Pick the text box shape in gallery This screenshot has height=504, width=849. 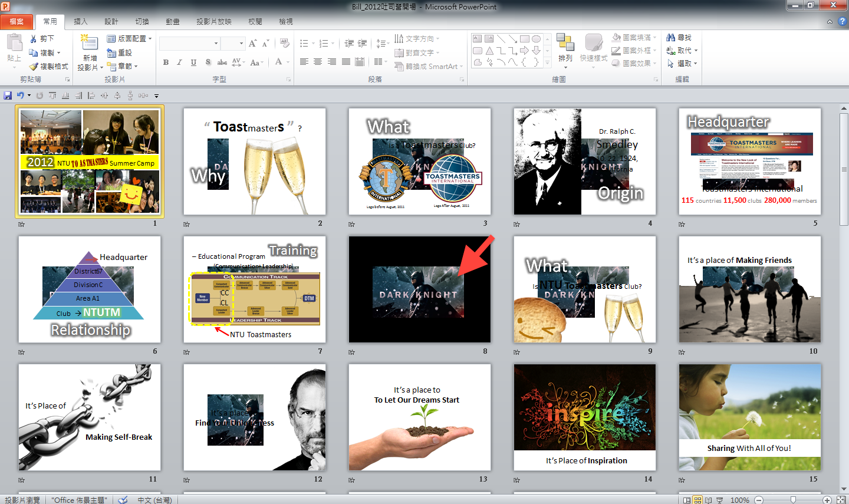click(478, 39)
